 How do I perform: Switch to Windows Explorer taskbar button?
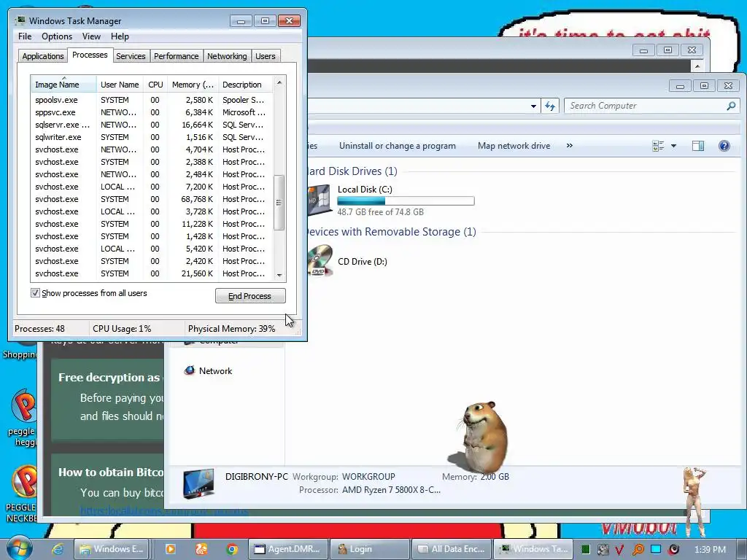point(112,549)
